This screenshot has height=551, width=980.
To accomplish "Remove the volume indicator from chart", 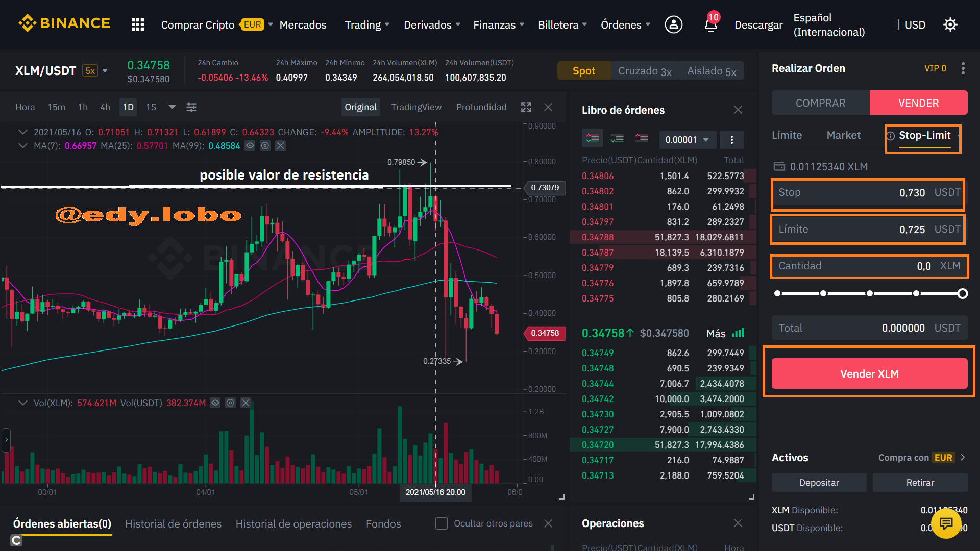I will pos(246,403).
